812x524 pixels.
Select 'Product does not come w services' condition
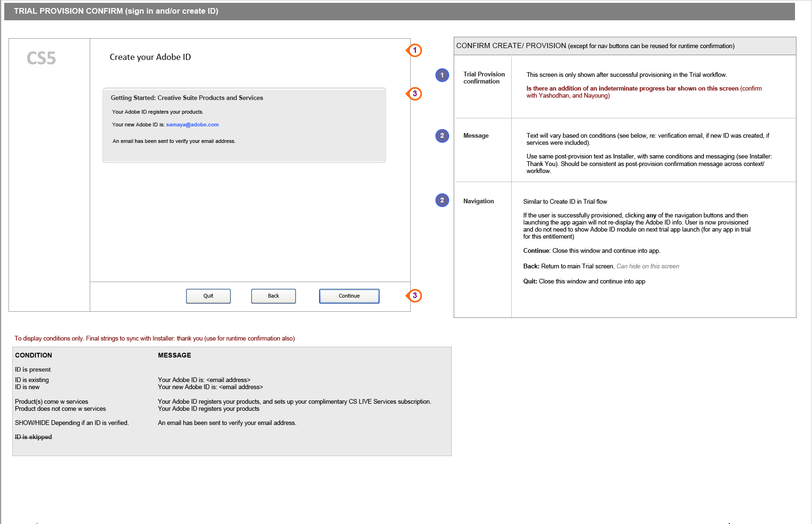pyautogui.click(x=60, y=408)
